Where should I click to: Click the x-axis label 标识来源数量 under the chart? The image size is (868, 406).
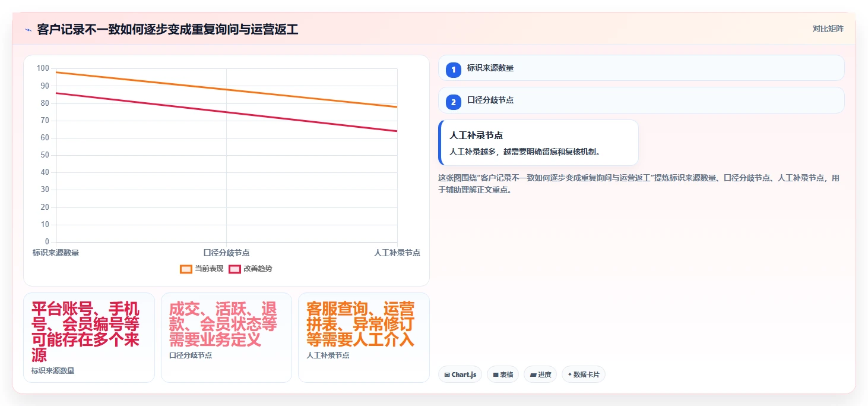(56, 253)
